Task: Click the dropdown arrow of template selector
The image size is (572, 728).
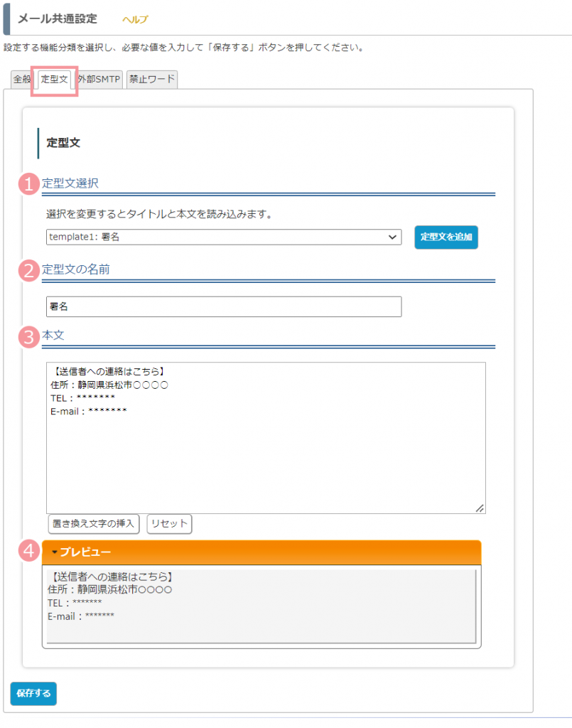Action: pyautogui.click(x=392, y=237)
